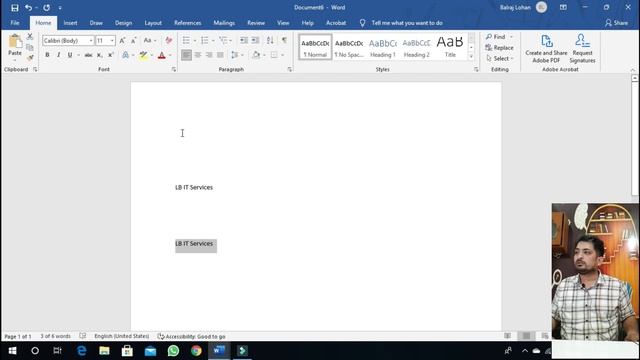The height and width of the screenshot is (360, 640).
Task: Open the font size 11 dropdown
Action: coord(112,40)
